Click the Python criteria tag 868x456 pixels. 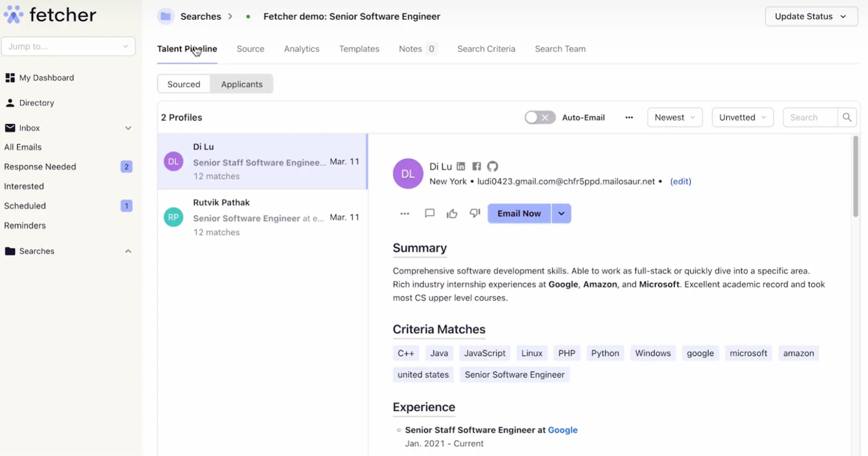(605, 353)
